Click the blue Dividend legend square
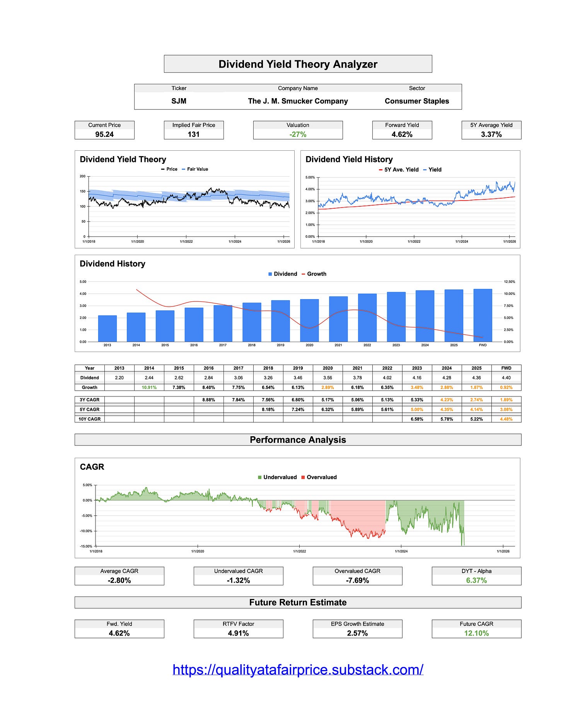This screenshot has width=563, height=728. pyautogui.click(x=270, y=274)
